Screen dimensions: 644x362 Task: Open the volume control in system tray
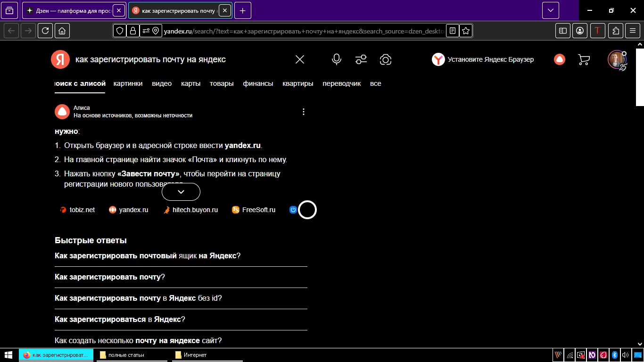[625, 355]
